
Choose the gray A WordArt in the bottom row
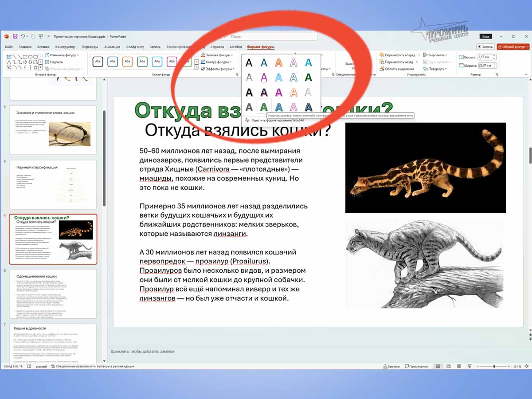pos(249,107)
